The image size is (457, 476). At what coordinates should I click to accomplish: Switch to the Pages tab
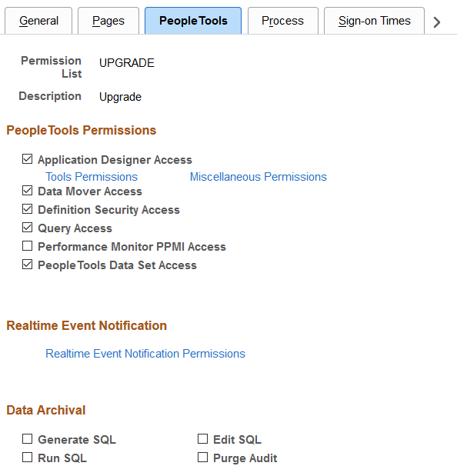(x=108, y=21)
